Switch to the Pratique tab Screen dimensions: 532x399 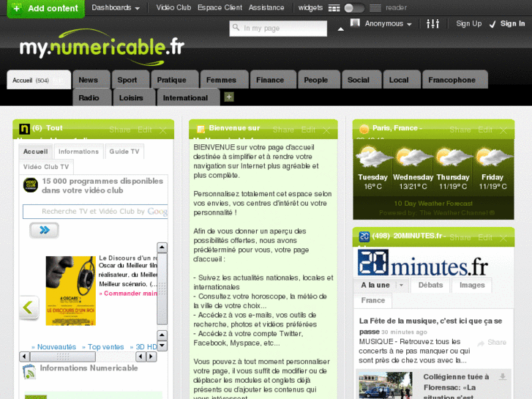pyautogui.click(x=175, y=80)
